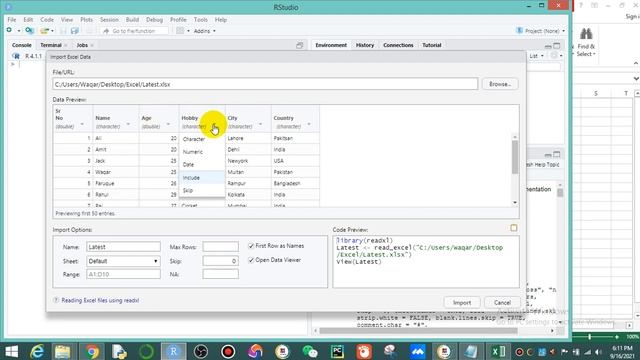Viewport: 640px width, 360px height.
Task: Maximize the Environment pane icon
Action: (557, 46)
